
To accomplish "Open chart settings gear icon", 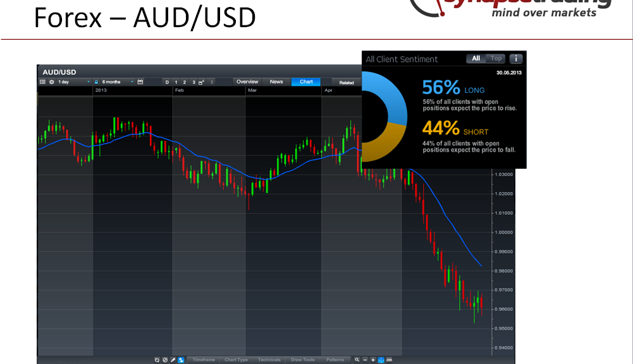I will [51, 82].
